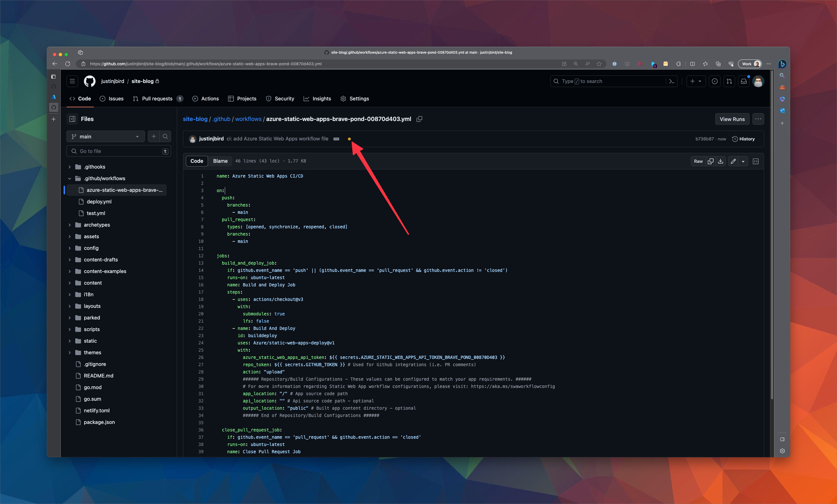Open the GitHub hamburger navigation menu
Image resolution: width=837 pixels, height=504 pixels.
[72, 81]
